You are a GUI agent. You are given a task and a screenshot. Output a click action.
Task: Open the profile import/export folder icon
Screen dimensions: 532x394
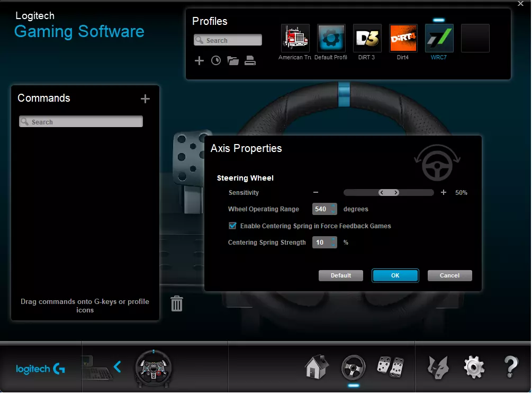[233, 61]
